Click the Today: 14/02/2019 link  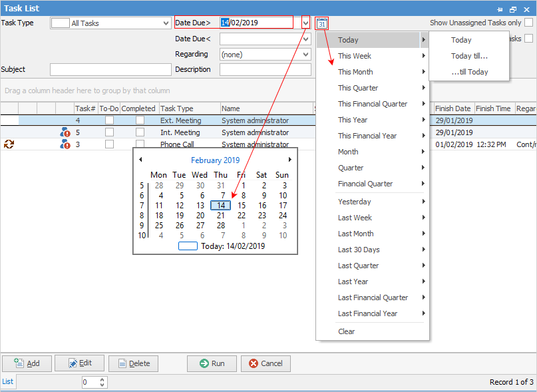[231, 246]
